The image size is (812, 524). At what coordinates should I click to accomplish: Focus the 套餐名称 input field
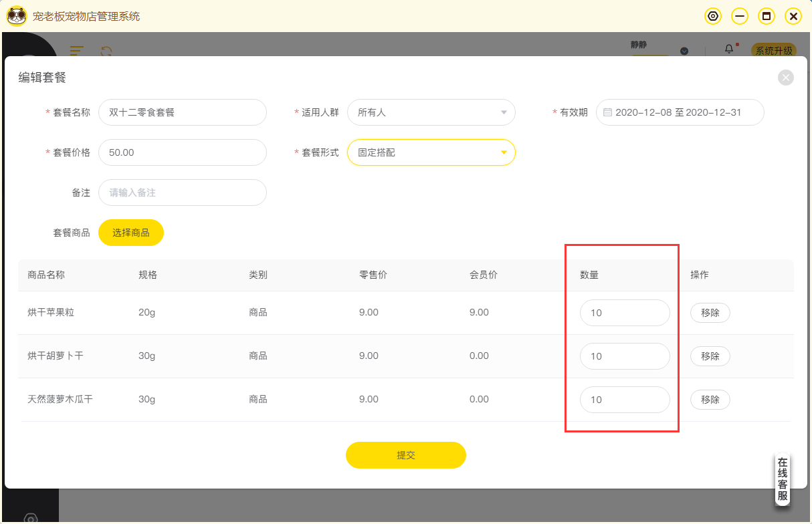(183, 112)
